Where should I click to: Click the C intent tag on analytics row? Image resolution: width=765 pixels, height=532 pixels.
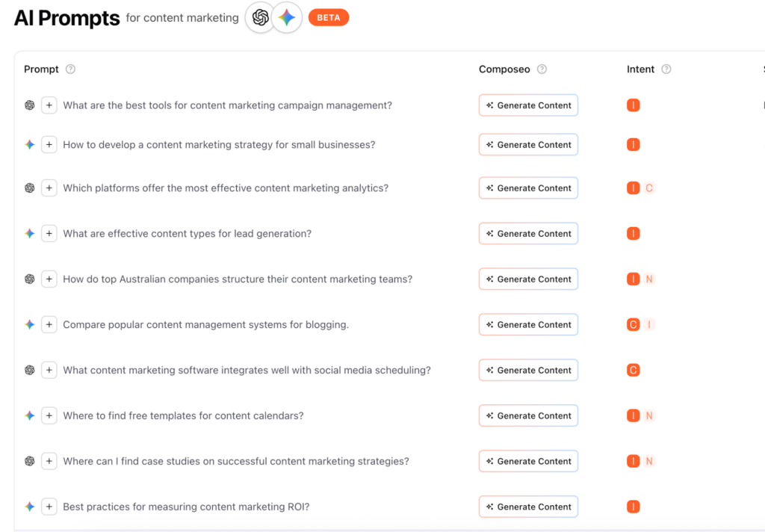[649, 188]
